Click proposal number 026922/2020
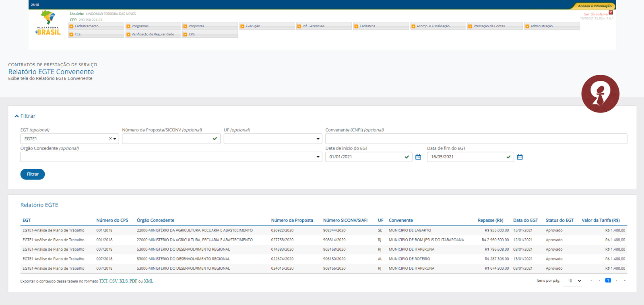The height and width of the screenshot is (305, 644). coord(282,231)
